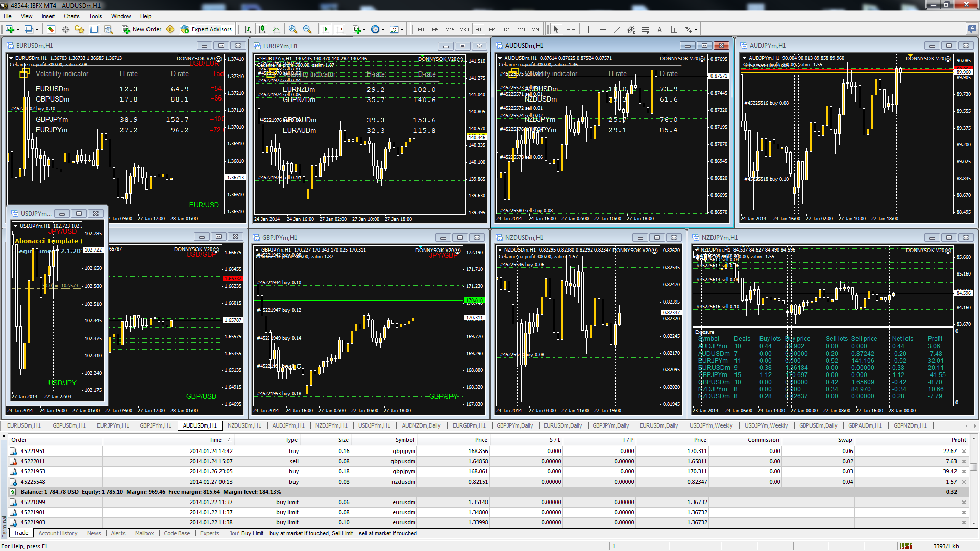
Task: Click the Zoom In magnifier icon
Action: (x=292, y=29)
